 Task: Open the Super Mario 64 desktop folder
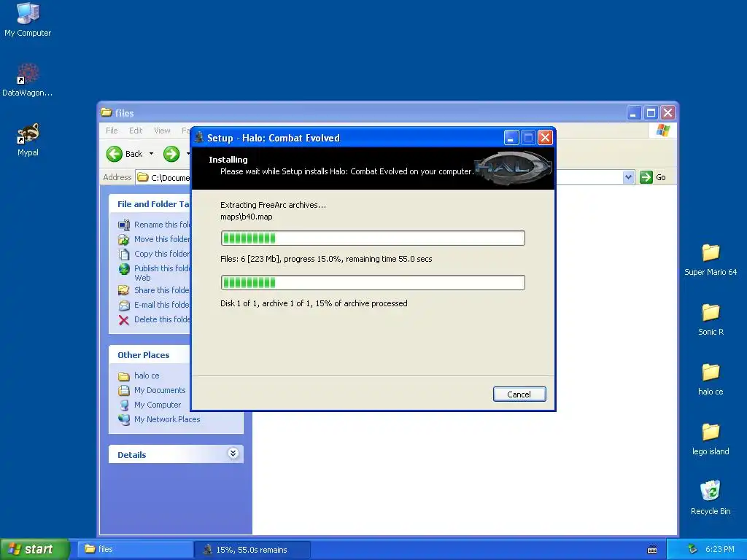click(711, 260)
